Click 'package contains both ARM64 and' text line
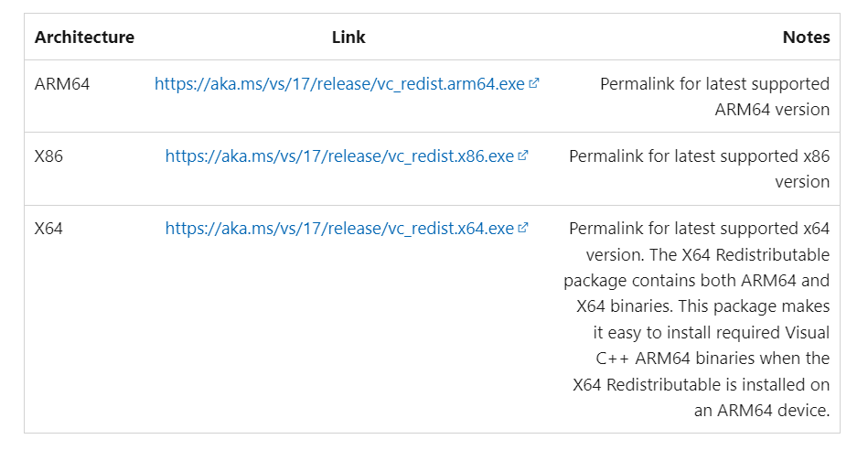Viewport: 868px width, 450px height. (696, 281)
